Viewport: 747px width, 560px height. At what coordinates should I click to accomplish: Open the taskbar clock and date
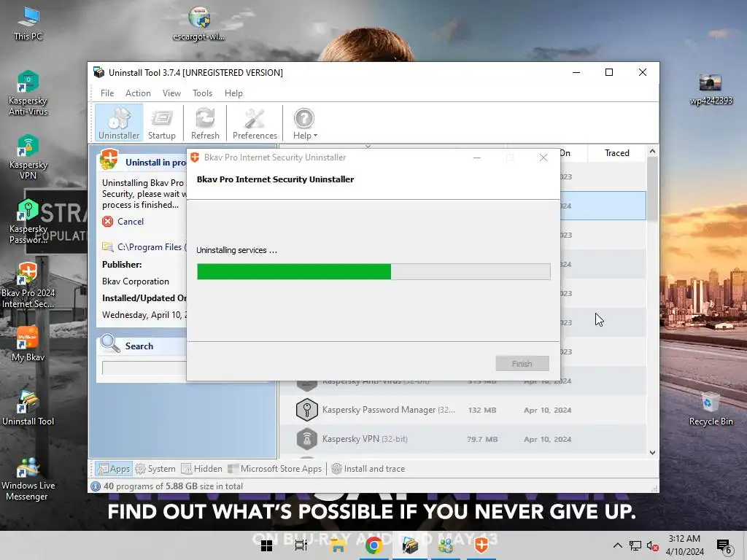pyautogui.click(x=684, y=545)
